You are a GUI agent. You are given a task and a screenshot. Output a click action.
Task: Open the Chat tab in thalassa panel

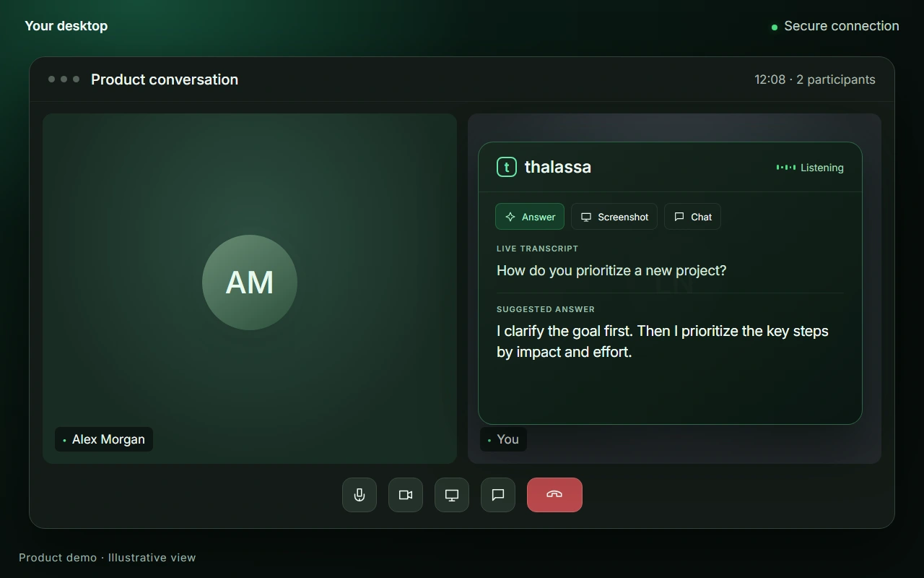(692, 217)
